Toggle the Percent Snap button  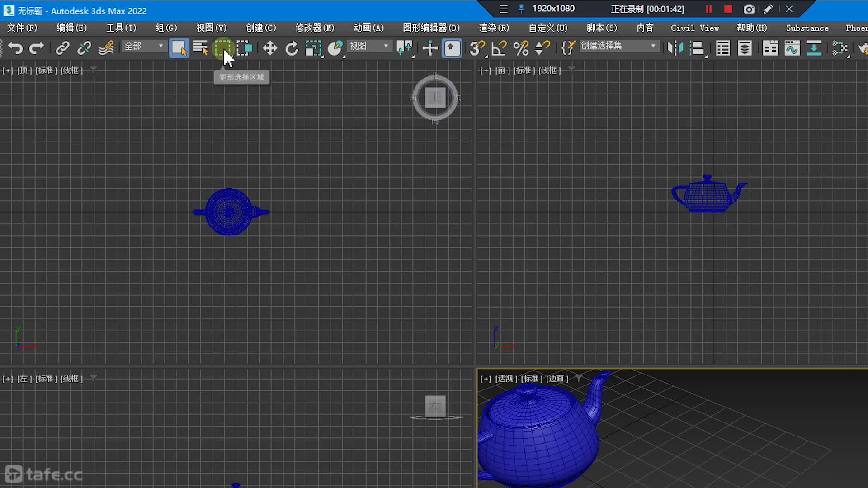pyautogui.click(x=521, y=48)
